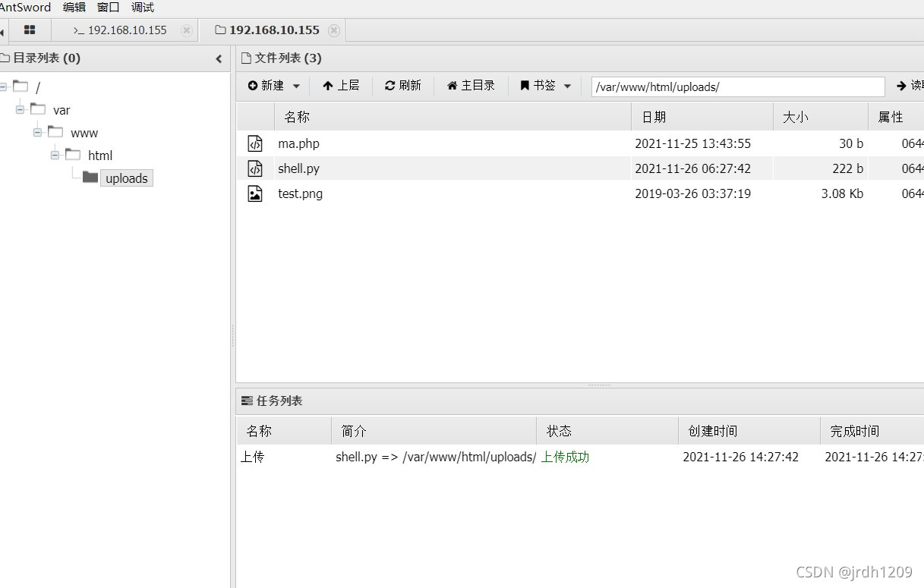Collapse the directory list panel arrow
The image size is (924, 588).
tap(219, 58)
